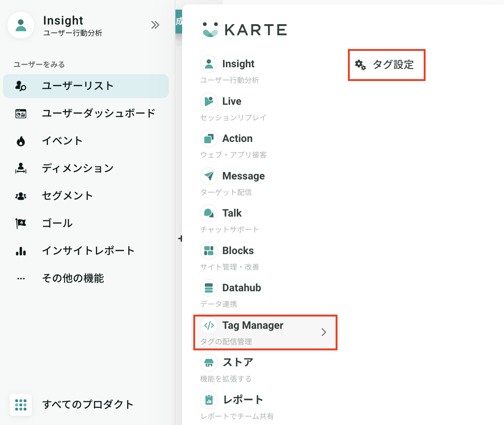
Task: Collapse sidebar with double chevron icon
Action: click(155, 25)
